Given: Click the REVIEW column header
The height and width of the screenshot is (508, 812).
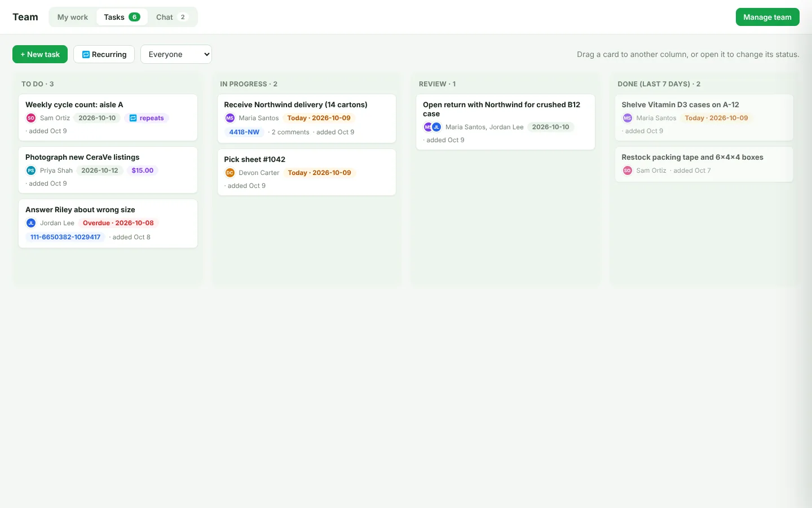Looking at the screenshot, I should pyautogui.click(x=437, y=84).
